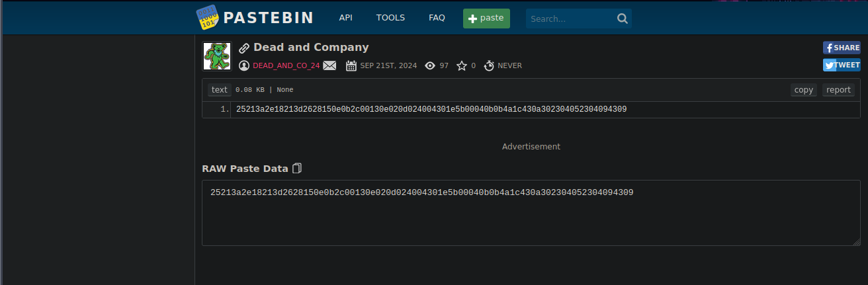Click the eye views icon
The image size is (868, 285).
[x=430, y=65]
